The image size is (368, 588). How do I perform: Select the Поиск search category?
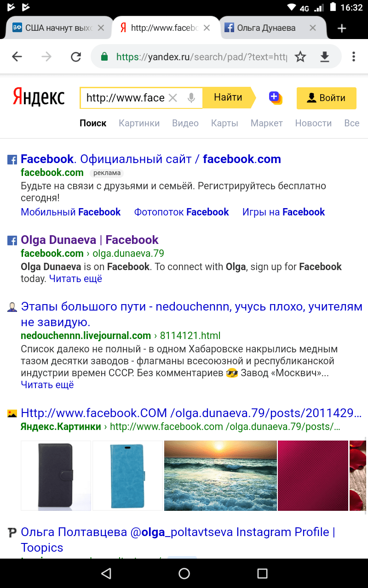(93, 123)
